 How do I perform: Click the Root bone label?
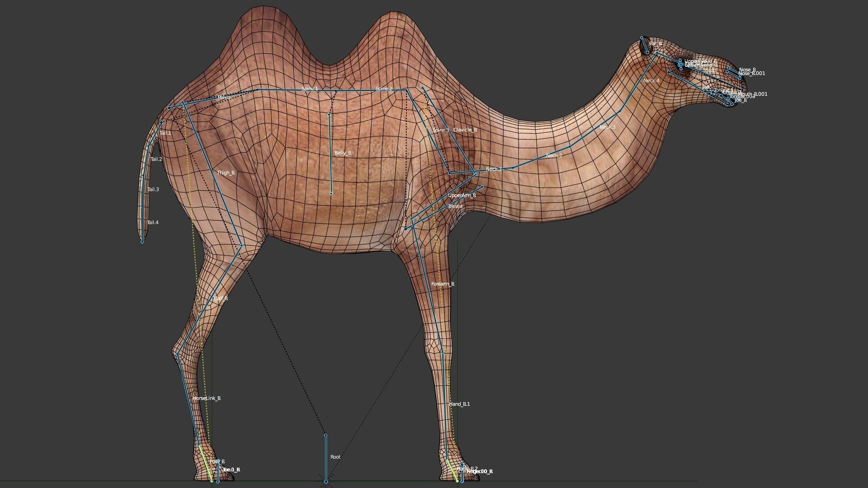click(335, 457)
